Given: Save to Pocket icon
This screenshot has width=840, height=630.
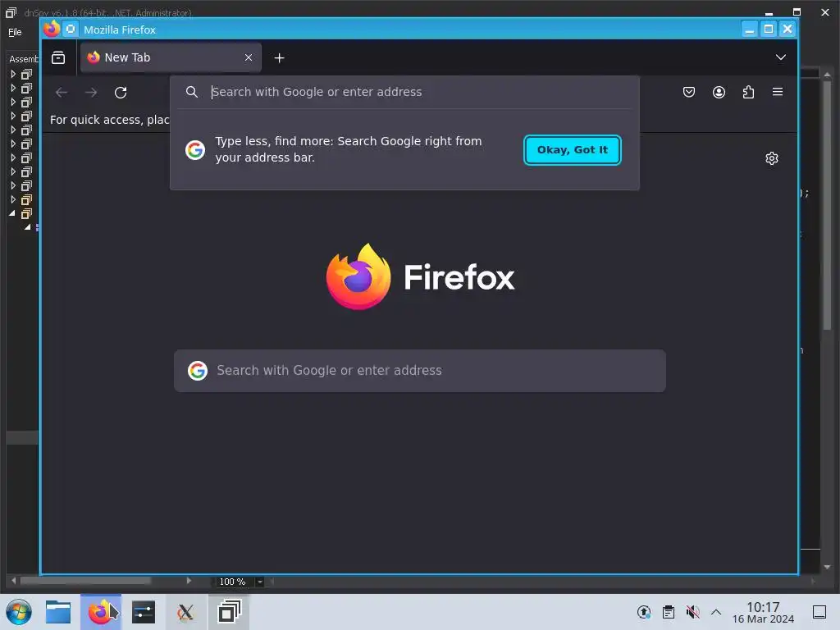Looking at the screenshot, I should (x=689, y=92).
